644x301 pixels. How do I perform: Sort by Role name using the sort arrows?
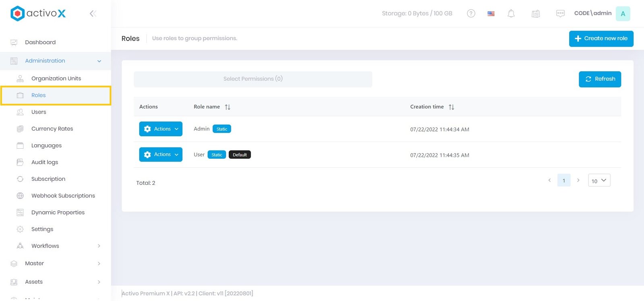(x=227, y=107)
